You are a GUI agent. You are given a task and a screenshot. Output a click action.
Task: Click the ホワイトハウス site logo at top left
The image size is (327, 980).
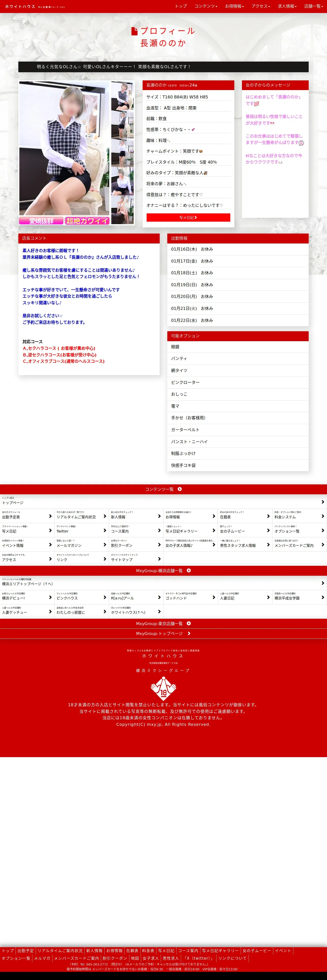35,7
